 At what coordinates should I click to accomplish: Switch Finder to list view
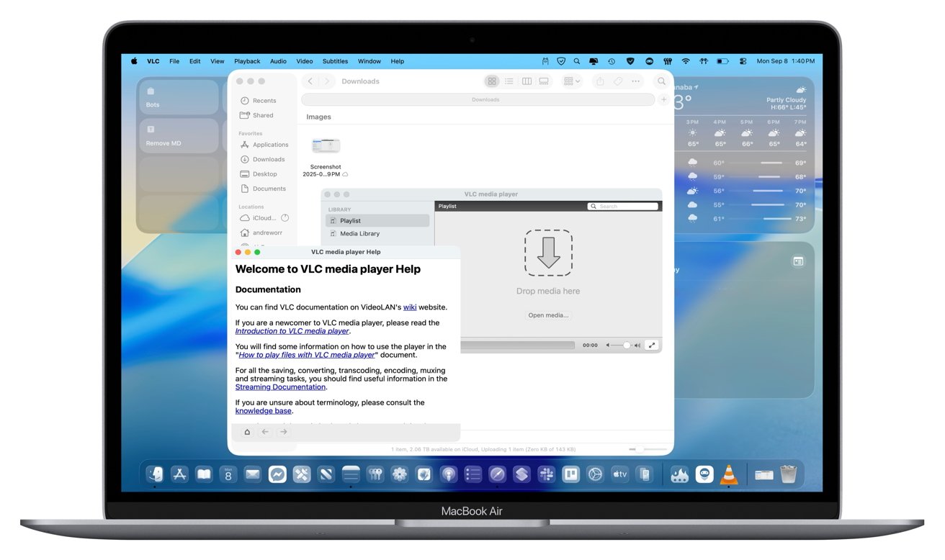509,81
